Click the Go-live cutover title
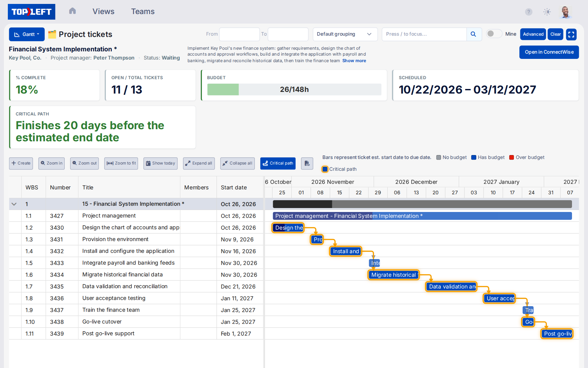The image size is (588, 368). [102, 322]
